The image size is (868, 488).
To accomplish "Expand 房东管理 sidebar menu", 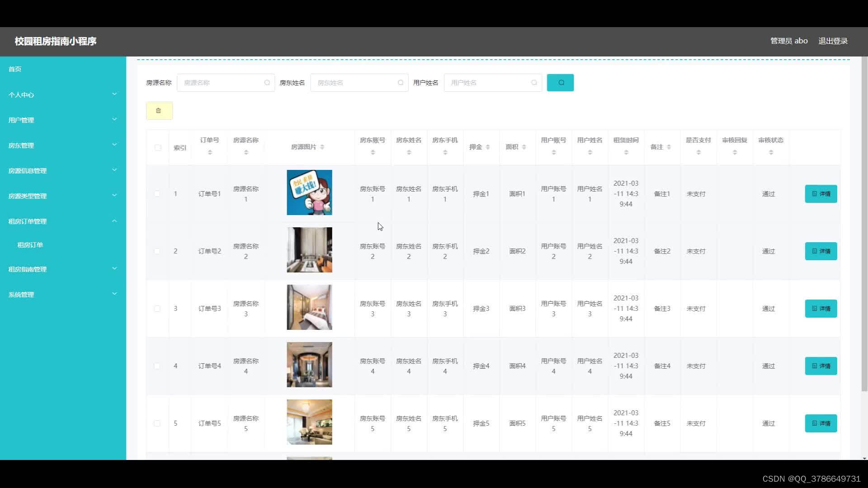I will (62, 145).
